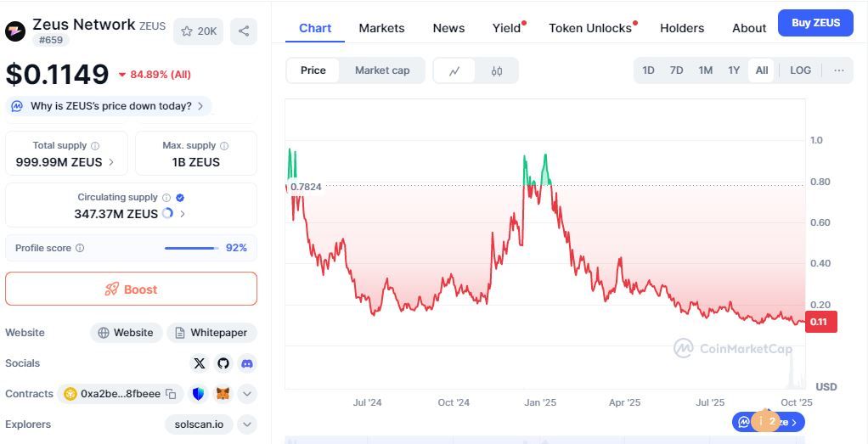Open the Discord social icon

[247, 363]
